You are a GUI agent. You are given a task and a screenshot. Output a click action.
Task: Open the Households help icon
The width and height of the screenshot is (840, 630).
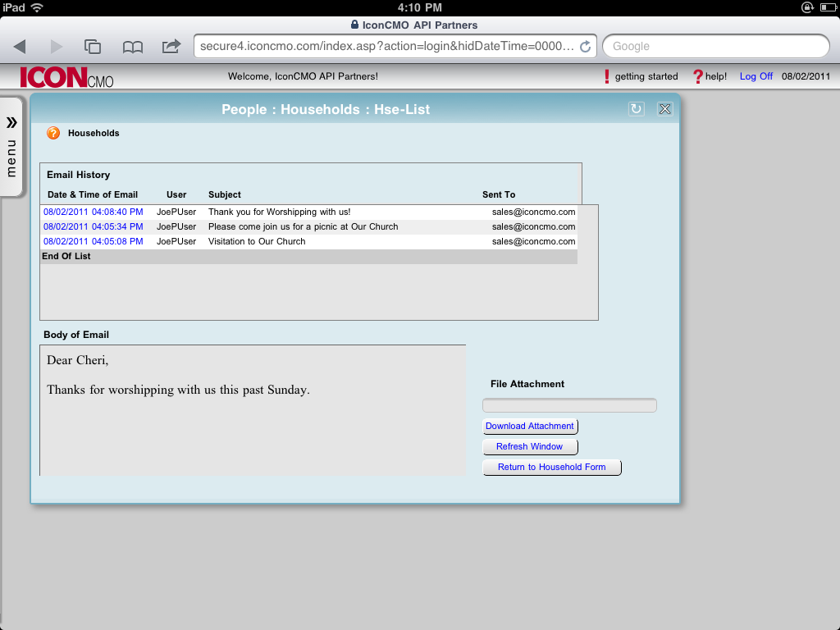[x=52, y=132]
